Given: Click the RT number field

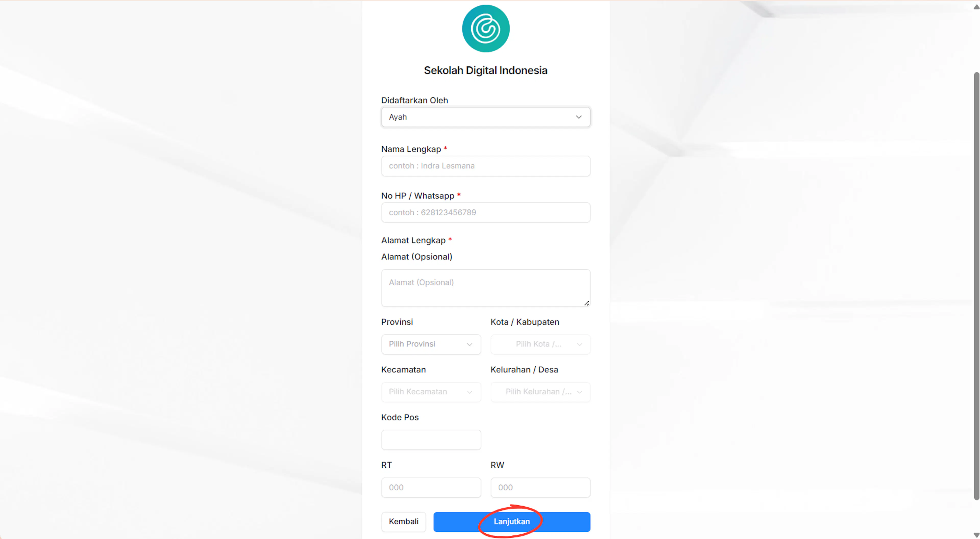Looking at the screenshot, I should (x=431, y=488).
